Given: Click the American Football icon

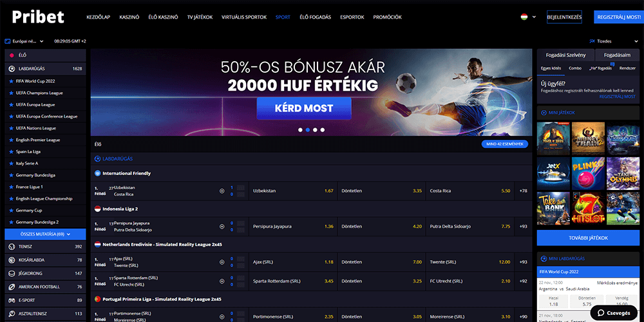Looking at the screenshot, I should click(12, 287).
